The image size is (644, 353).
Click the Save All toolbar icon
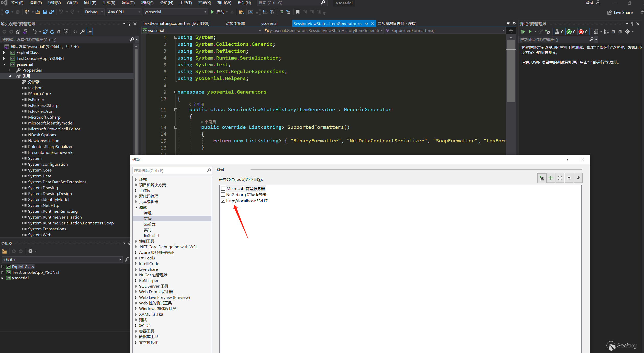[52, 12]
